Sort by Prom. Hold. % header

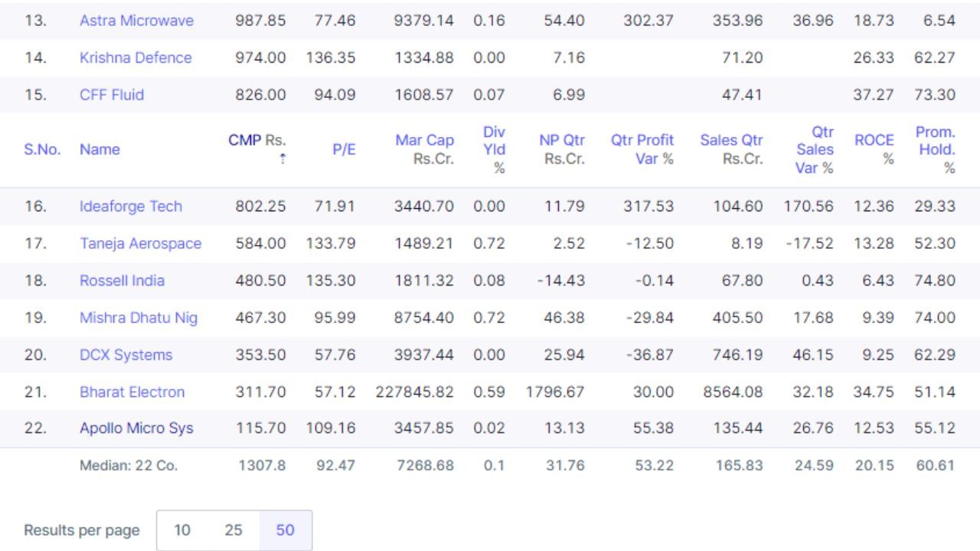[936, 149]
